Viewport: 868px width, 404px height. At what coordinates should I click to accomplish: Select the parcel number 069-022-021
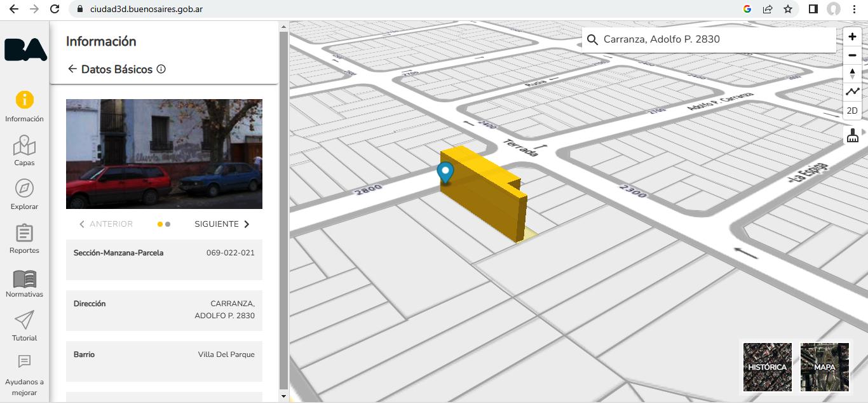click(x=231, y=253)
